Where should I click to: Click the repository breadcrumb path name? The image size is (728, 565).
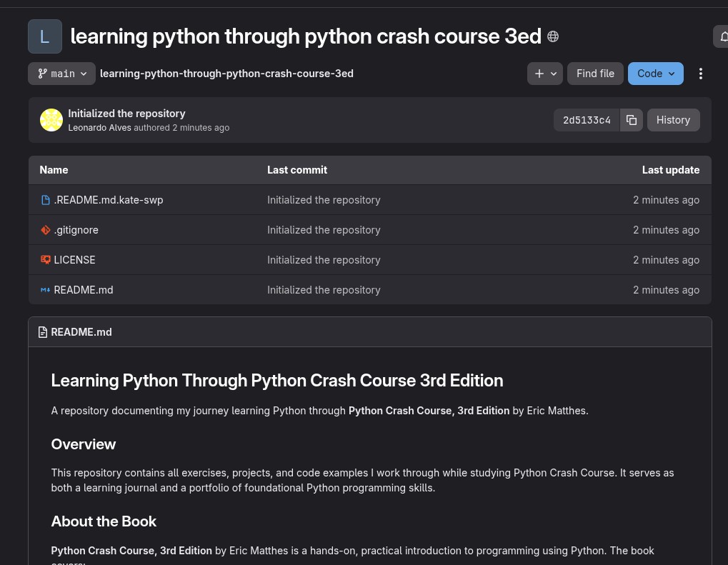[226, 74]
